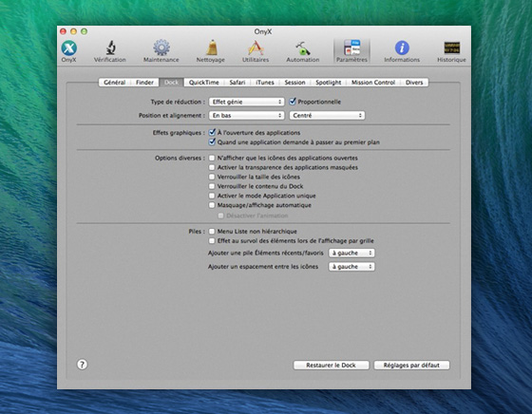Switch to the QuickTime tab
Image resolution: width=532 pixels, height=414 pixels.
(x=204, y=83)
